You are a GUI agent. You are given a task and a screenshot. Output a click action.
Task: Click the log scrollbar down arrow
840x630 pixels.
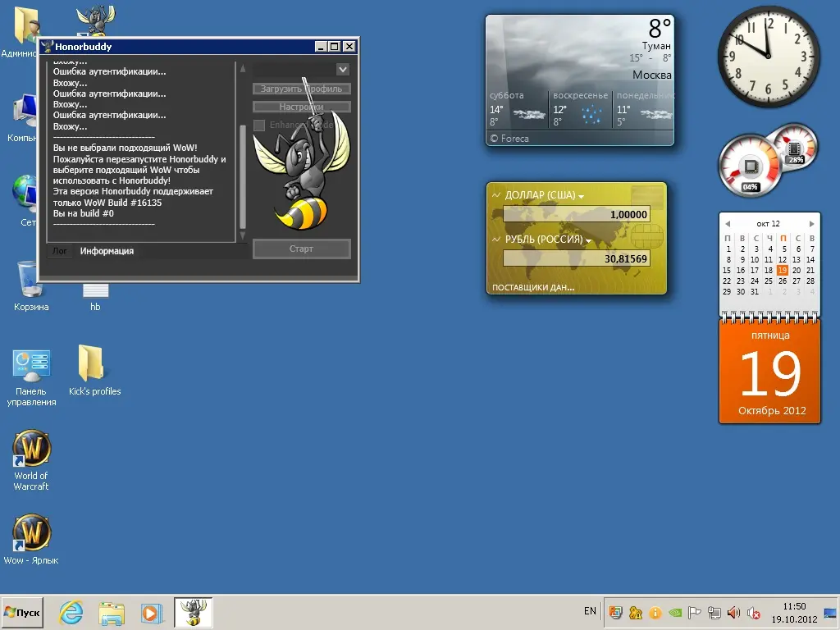243,235
